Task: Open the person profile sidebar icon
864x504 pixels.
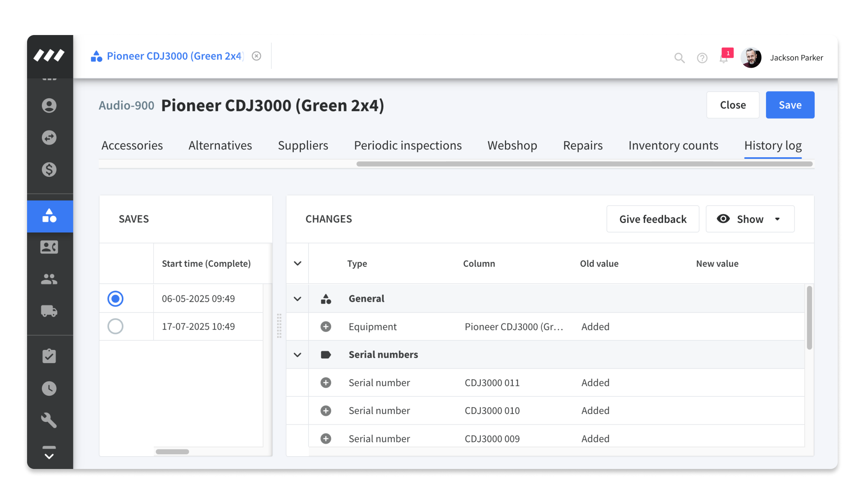Action: click(x=49, y=105)
